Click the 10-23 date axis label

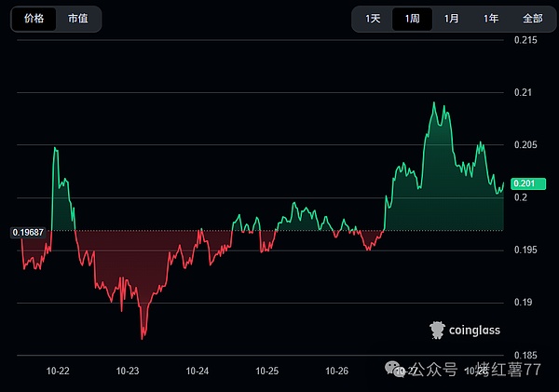tap(128, 371)
